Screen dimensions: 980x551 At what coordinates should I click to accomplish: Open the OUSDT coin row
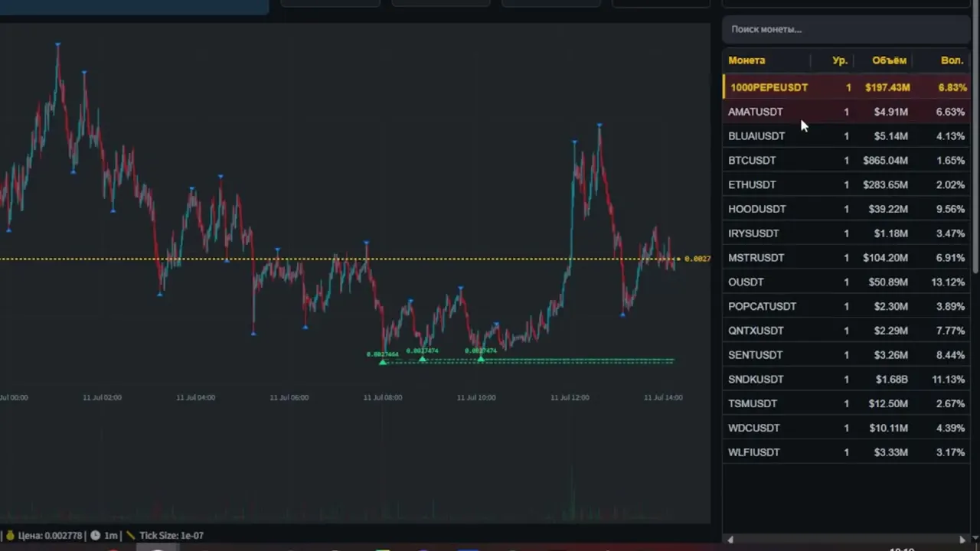coord(846,282)
